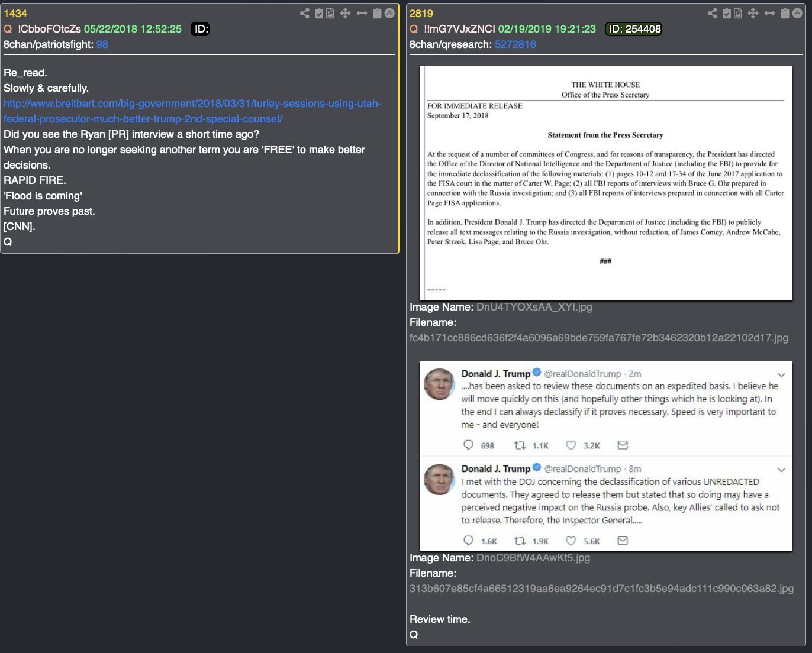Click the horizontal double-arrow icon on post 2819
The height and width of the screenshot is (653, 812).
point(769,13)
